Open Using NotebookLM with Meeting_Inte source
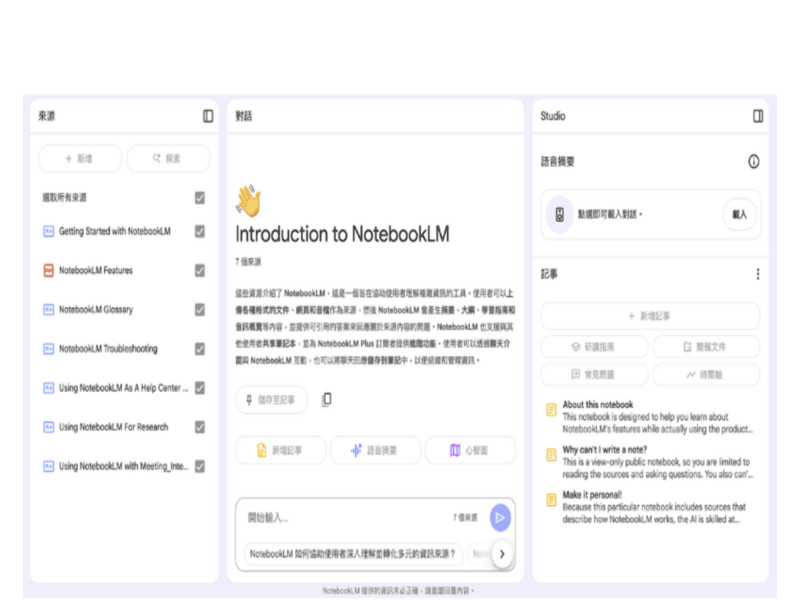Image resolution: width=800 pixels, height=600 pixels. pos(123,466)
